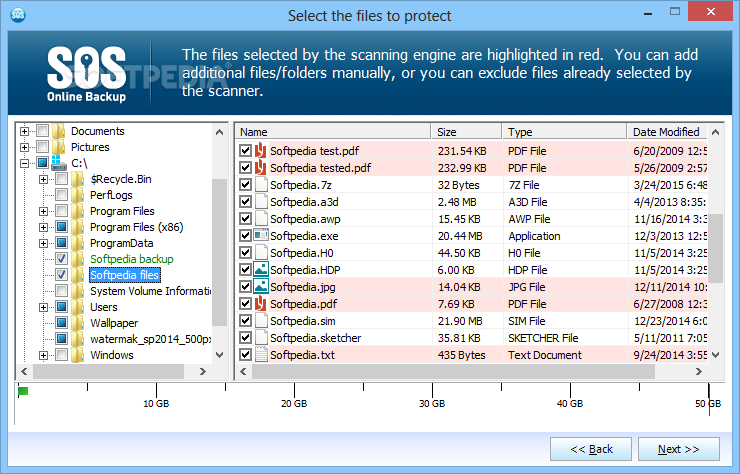Image resolution: width=740 pixels, height=474 pixels.
Task: Sort by the Date Modified column header
Action: 667,132
